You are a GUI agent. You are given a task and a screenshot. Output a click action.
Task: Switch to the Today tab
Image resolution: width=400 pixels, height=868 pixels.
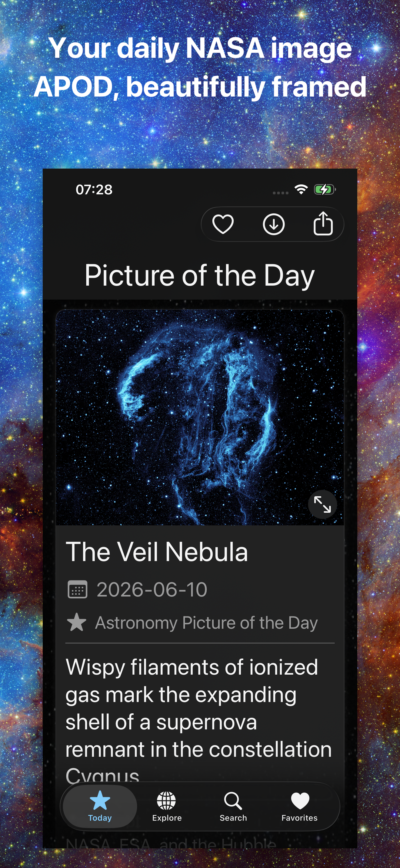coord(100,806)
